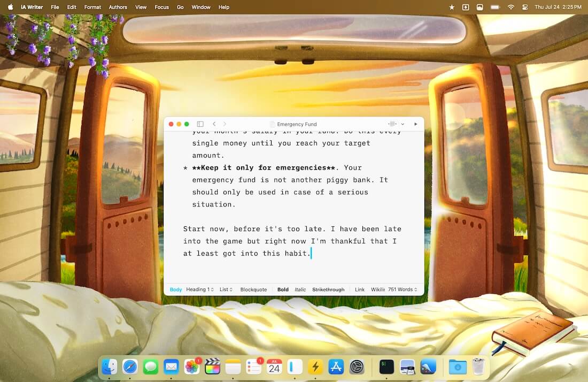Open the 751 Words statistics dropdown
This screenshot has width=588, height=382.
(x=403, y=289)
